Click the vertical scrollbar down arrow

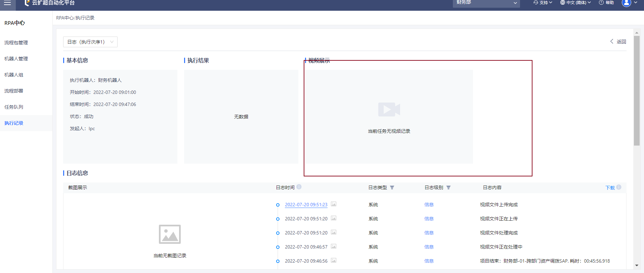637,265
